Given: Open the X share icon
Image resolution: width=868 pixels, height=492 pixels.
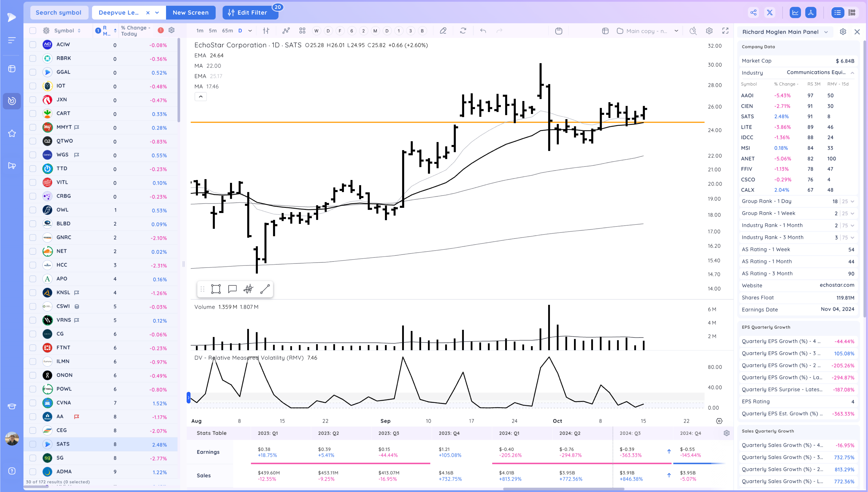Looking at the screenshot, I should (770, 13).
